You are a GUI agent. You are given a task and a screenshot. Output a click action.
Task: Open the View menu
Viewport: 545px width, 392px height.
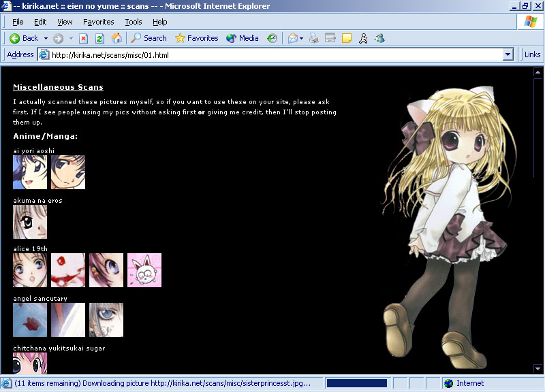(65, 22)
